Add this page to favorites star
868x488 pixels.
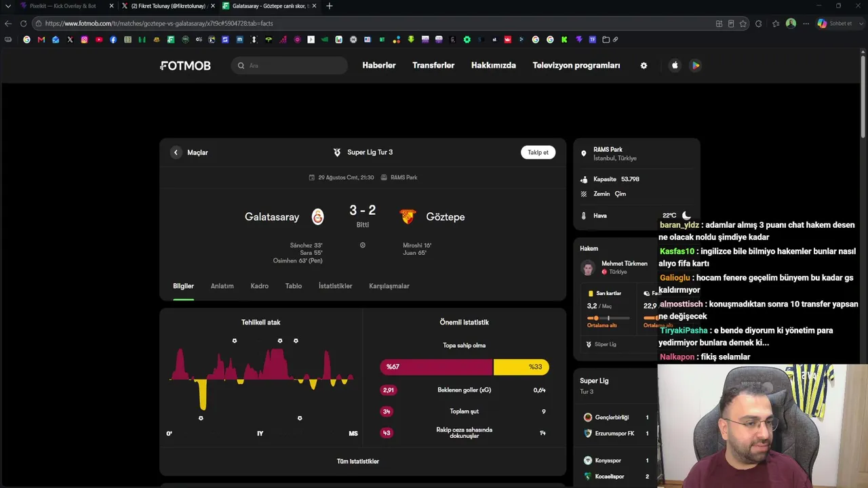[743, 24]
